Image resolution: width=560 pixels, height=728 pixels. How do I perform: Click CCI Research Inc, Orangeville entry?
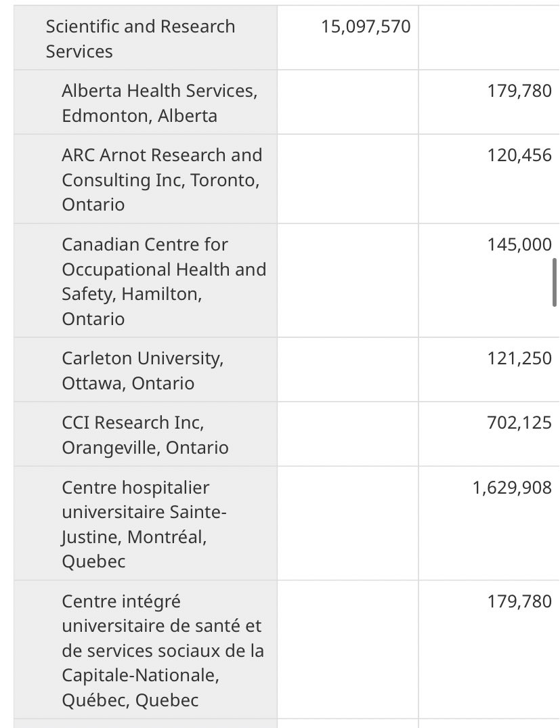click(x=145, y=435)
